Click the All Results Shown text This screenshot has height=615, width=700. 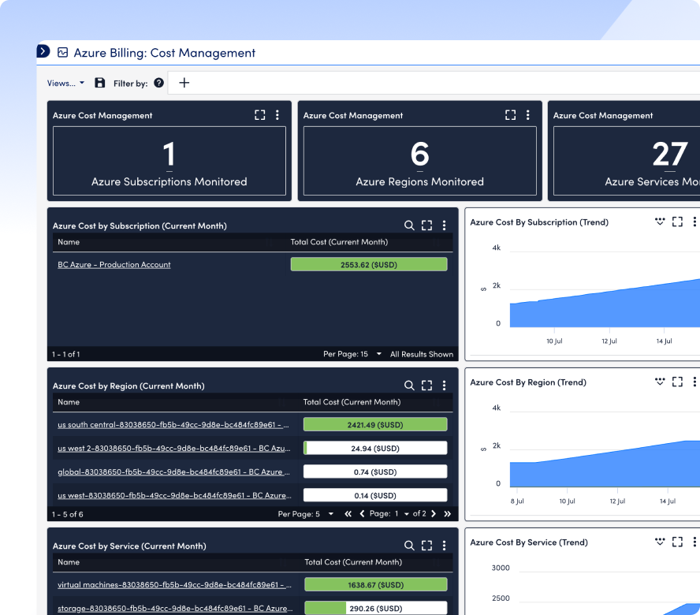[x=422, y=354]
